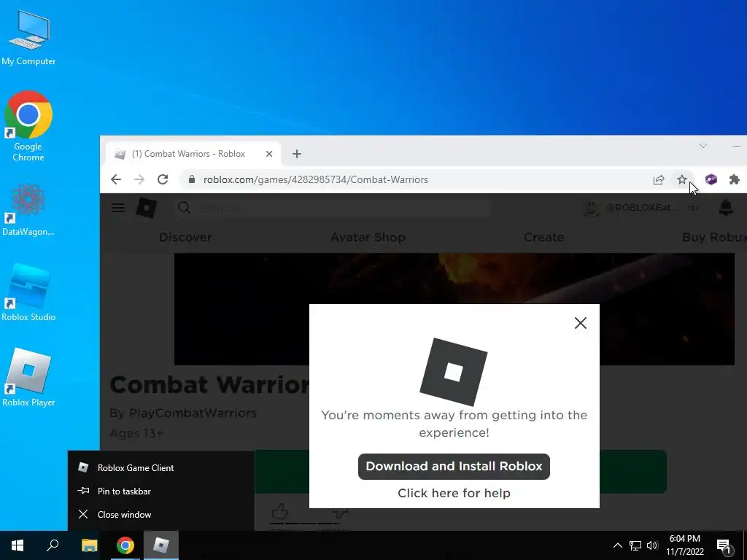
Task: Open Create in Roblox navigation
Action: coord(543,237)
